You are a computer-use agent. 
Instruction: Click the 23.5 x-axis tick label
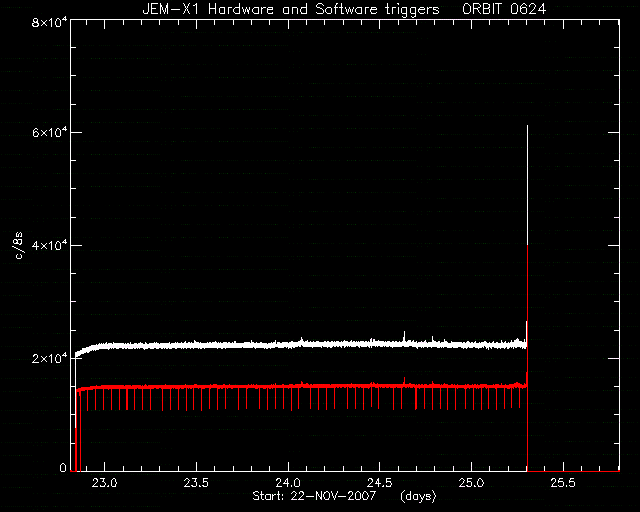click(x=196, y=483)
